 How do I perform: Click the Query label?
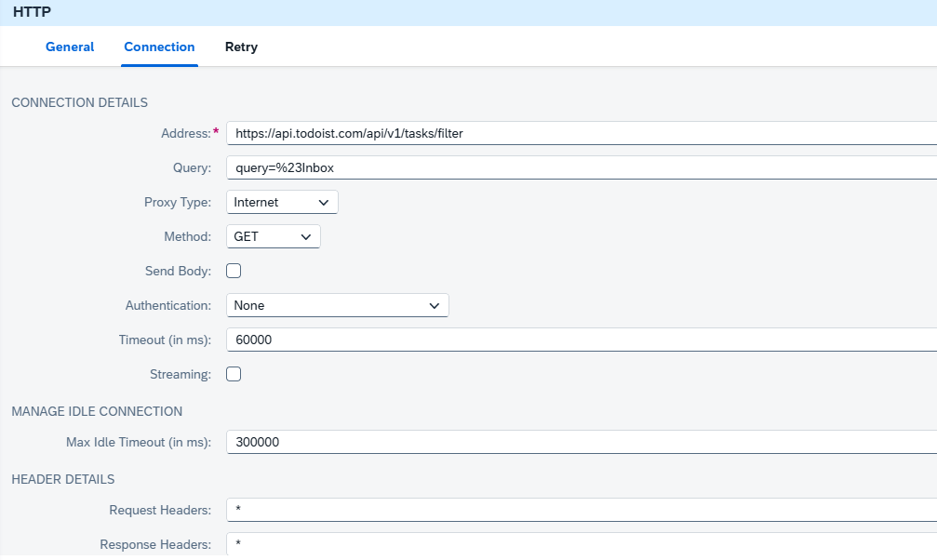(x=192, y=168)
